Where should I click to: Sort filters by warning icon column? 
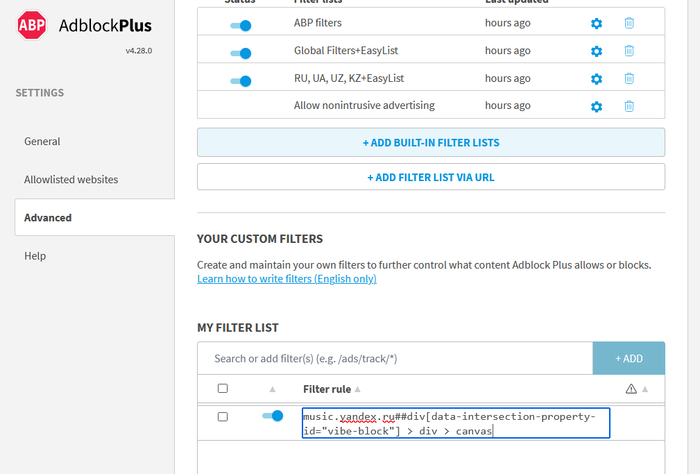click(x=636, y=389)
